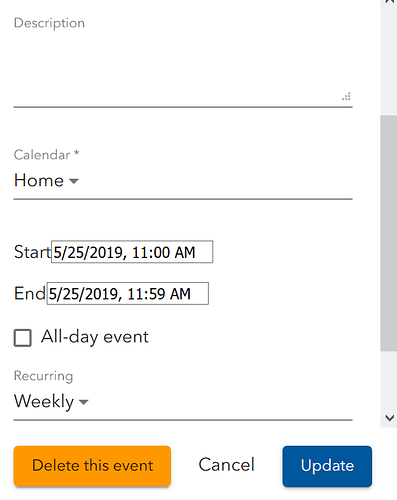Click the Recurring field label
The width and height of the screenshot is (397, 500).
click(43, 376)
